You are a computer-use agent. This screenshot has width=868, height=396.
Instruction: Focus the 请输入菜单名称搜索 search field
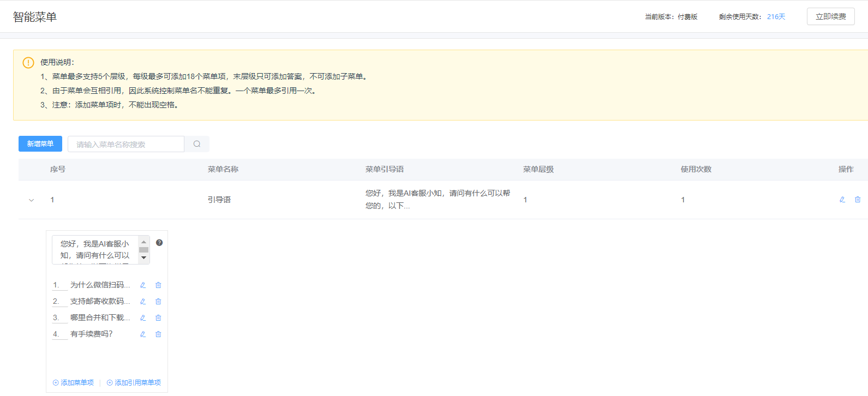(126, 144)
